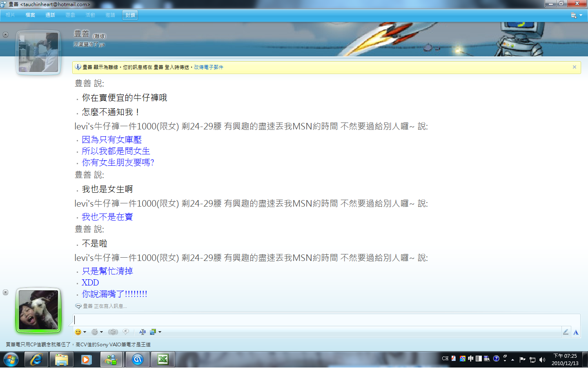Screen dimensions: 588x381
Task: Switch to Windows Live Messenger taskbar button
Action: (x=111, y=360)
